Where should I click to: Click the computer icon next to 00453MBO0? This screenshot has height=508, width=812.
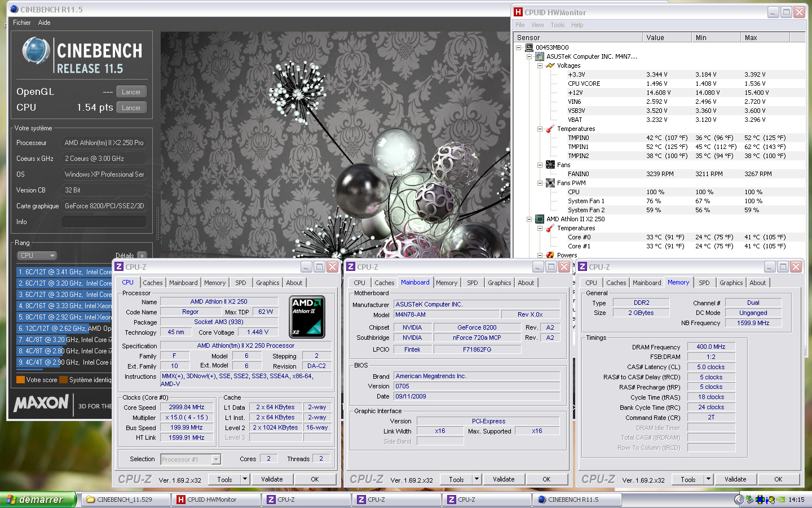pyautogui.click(x=529, y=47)
